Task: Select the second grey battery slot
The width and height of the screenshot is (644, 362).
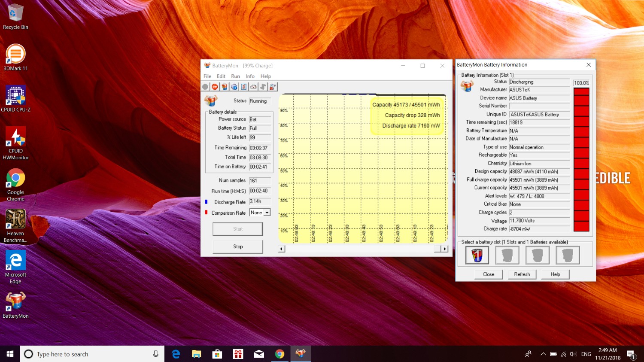Action: click(x=507, y=255)
